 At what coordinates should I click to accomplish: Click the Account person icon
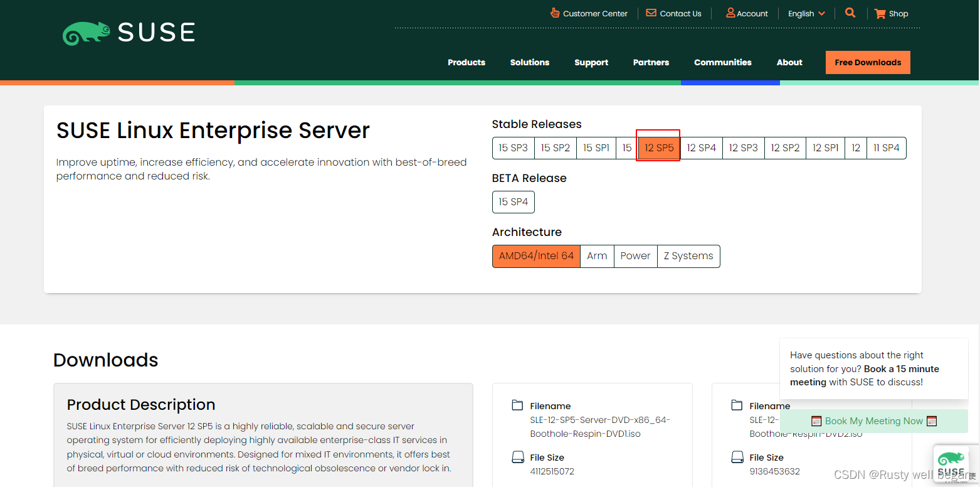point(730,13)
